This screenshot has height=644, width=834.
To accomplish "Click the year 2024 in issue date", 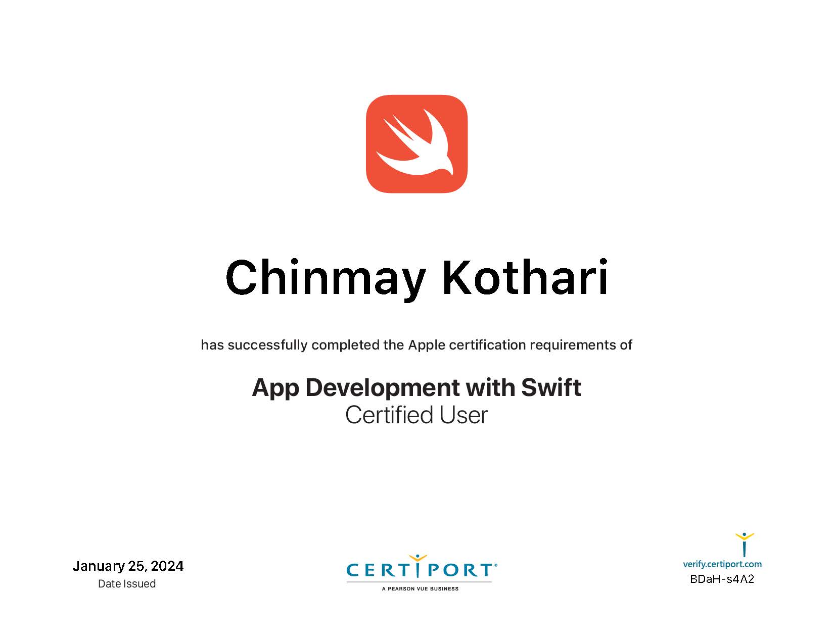I will pyautogui.click(x=167, y=566).
